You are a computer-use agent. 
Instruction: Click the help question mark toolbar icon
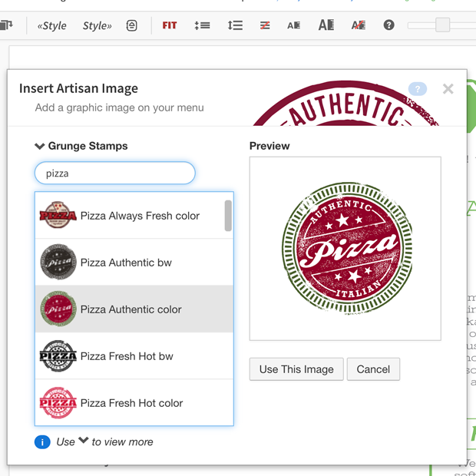[x=389, y=25]
